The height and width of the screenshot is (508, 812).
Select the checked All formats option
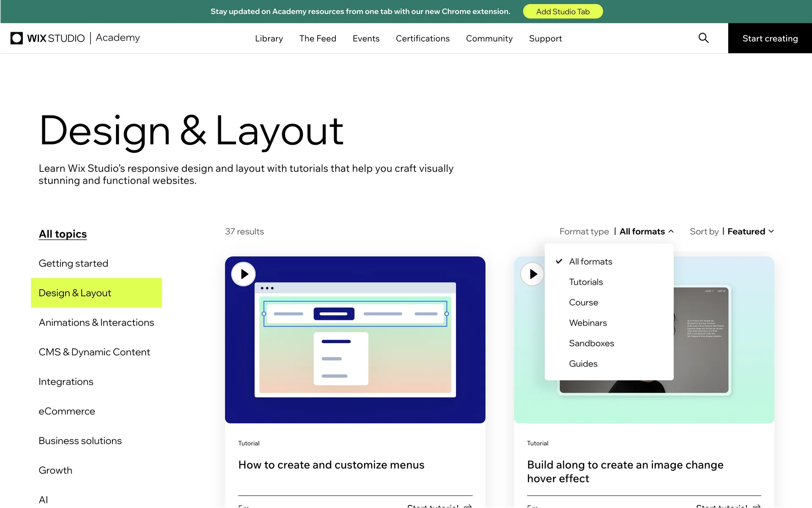point(590,262)
